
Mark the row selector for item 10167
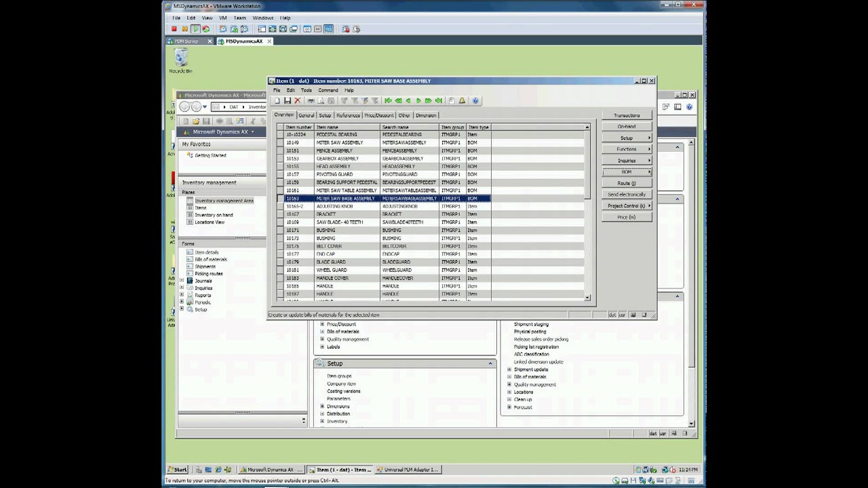point(280,214)
